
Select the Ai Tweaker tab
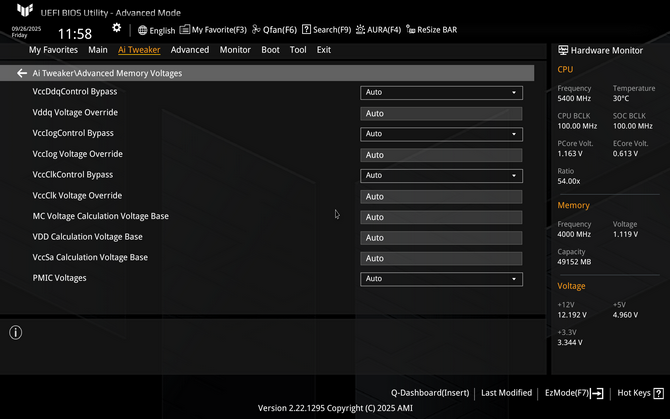point(139,50)
